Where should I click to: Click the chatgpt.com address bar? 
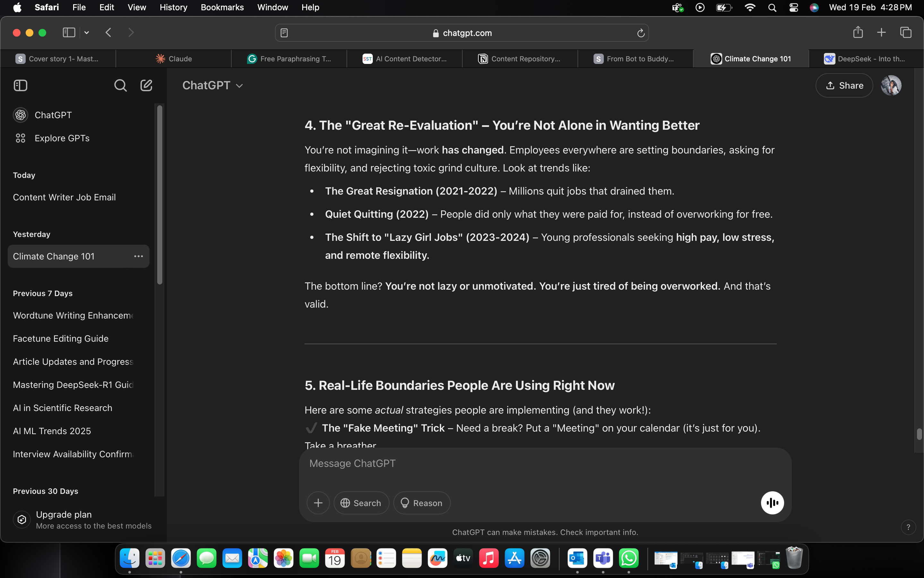462,33
